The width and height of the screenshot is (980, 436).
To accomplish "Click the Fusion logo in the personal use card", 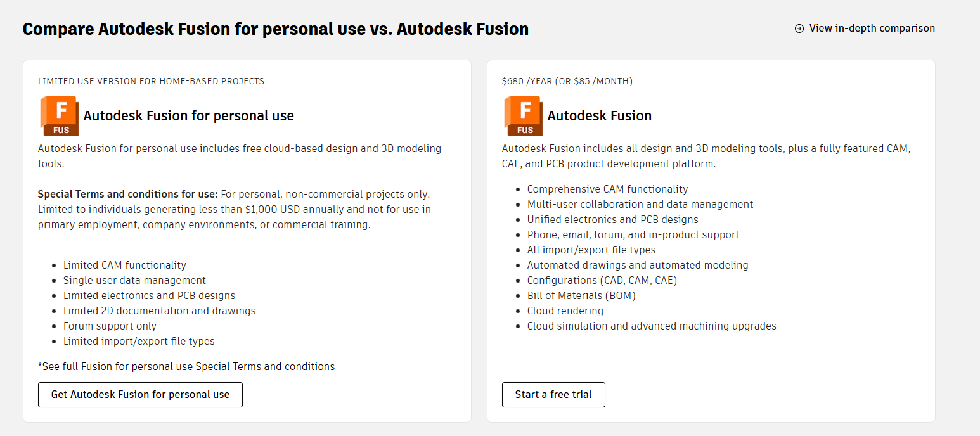I will click(x=60, y=115).
